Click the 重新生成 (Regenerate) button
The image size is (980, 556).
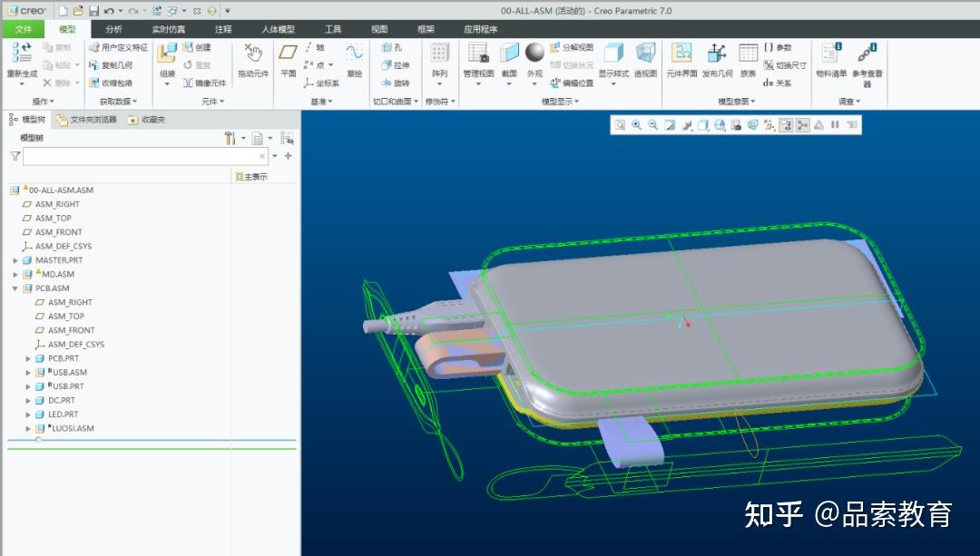[23, 54]
